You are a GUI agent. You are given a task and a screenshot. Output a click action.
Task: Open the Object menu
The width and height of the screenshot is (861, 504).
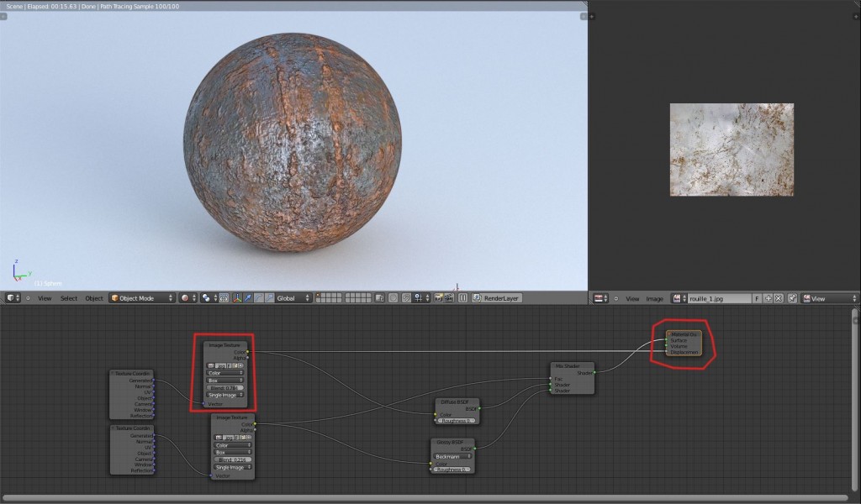click(92, 298)
